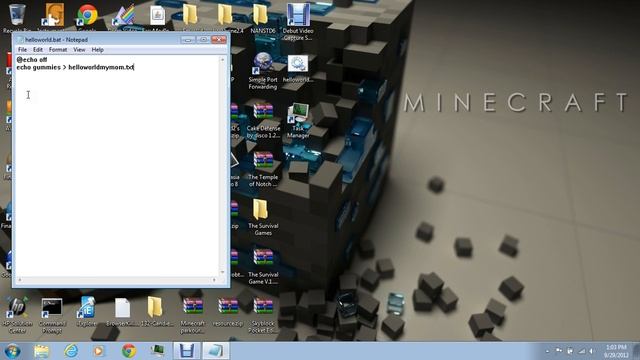
Task: Open the Windows Start menu
Action: pos(12,351)
